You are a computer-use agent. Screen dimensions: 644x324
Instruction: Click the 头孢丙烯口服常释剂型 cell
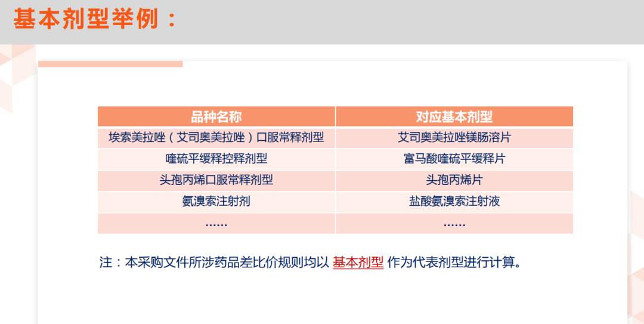pyautogui.click(x=216, y=180)
